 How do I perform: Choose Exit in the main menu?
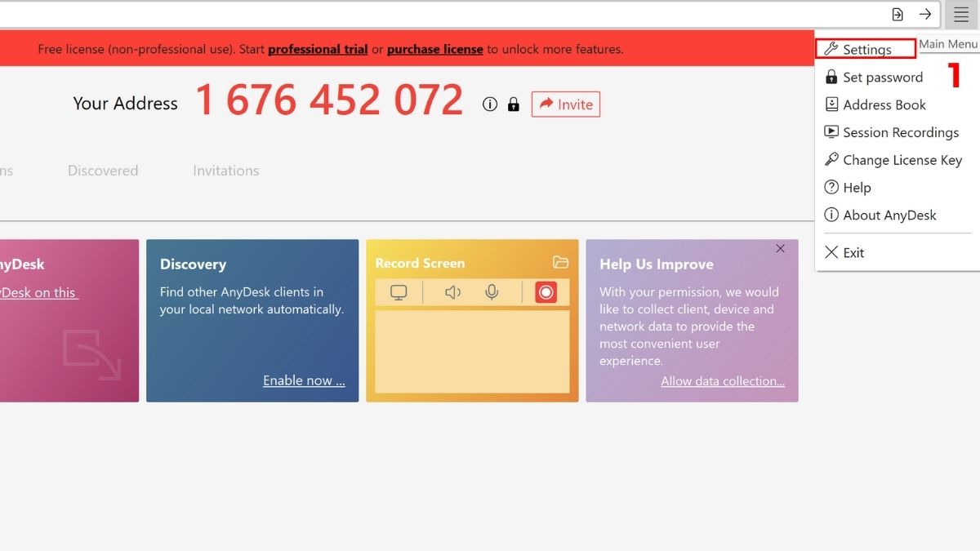pos(853,253)
